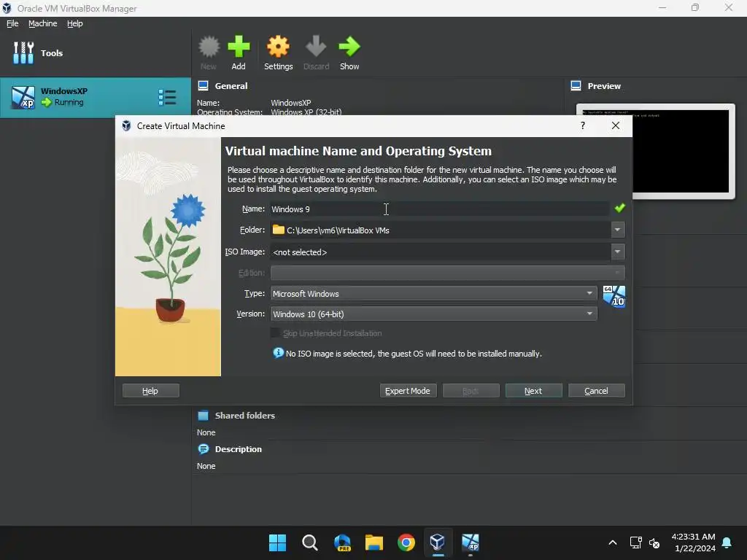This screenshot has width=747, height=560.
Task: Click into the Name text field
Action: pos(439,209)
